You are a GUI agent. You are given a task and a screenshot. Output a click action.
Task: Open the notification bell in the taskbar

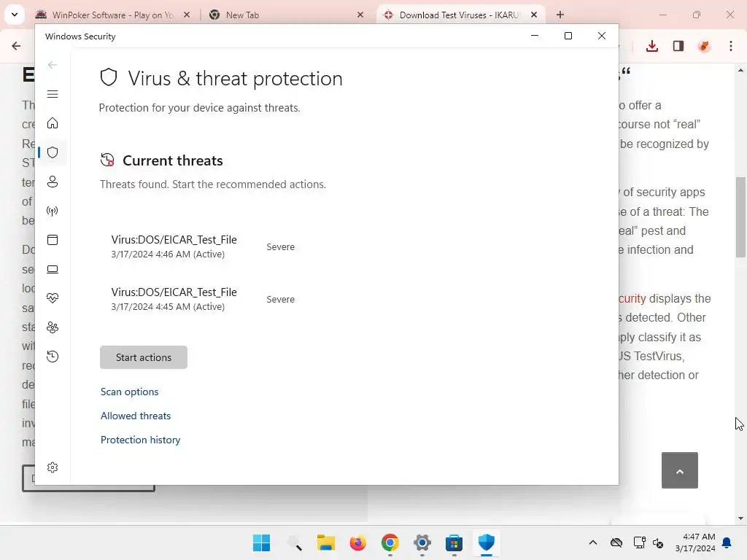(727, 542)
